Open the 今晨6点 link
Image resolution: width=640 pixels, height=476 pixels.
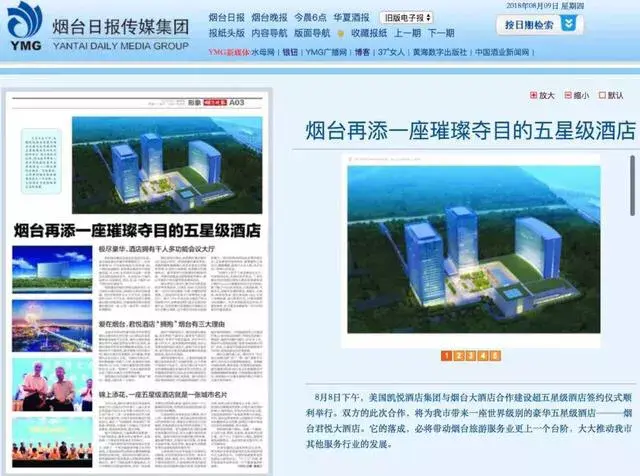click(x=311, y=18)
